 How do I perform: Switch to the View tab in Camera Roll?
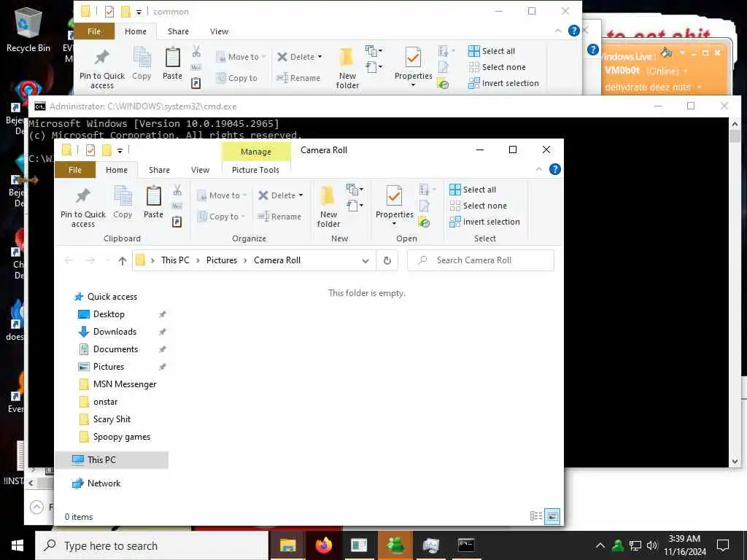(x=200, y=170)
